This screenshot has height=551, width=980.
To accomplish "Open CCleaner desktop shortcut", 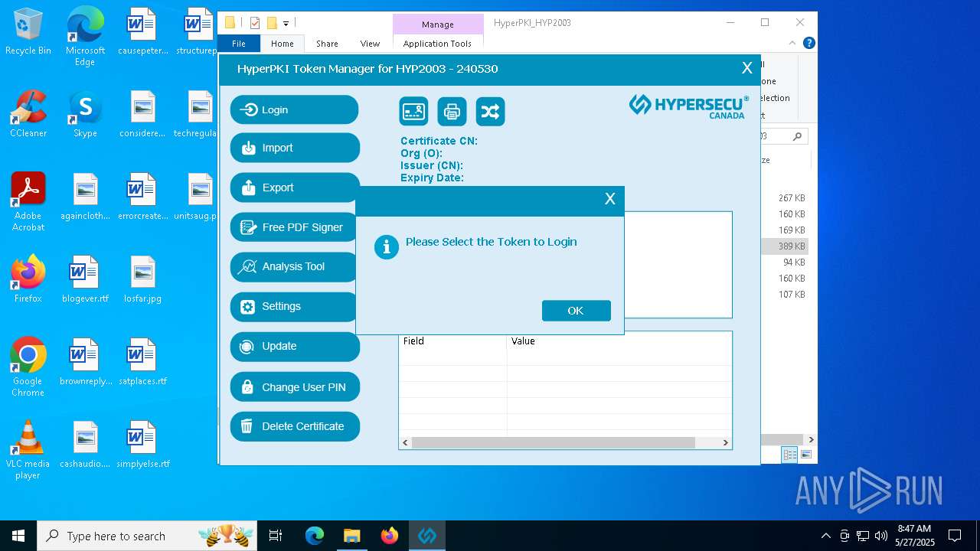I will pyautogui.click(x=28, y=114).
